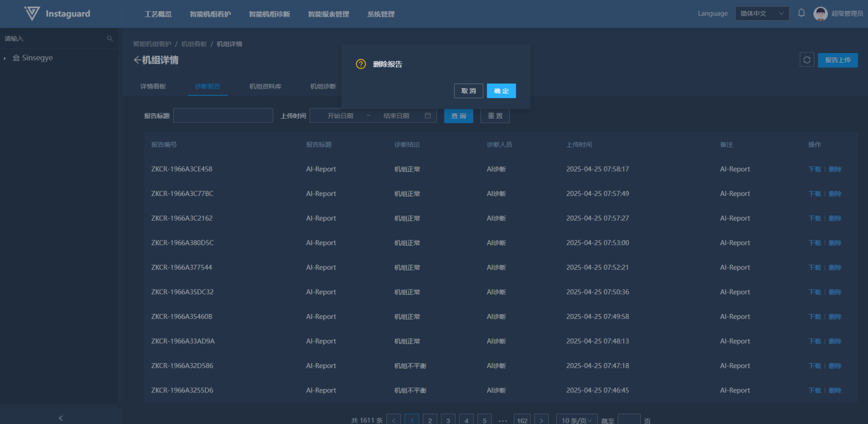The width and height of the screenshot is (868, 424).
Task: Click the 报告上传 button
Action: [x=837, y=60]
